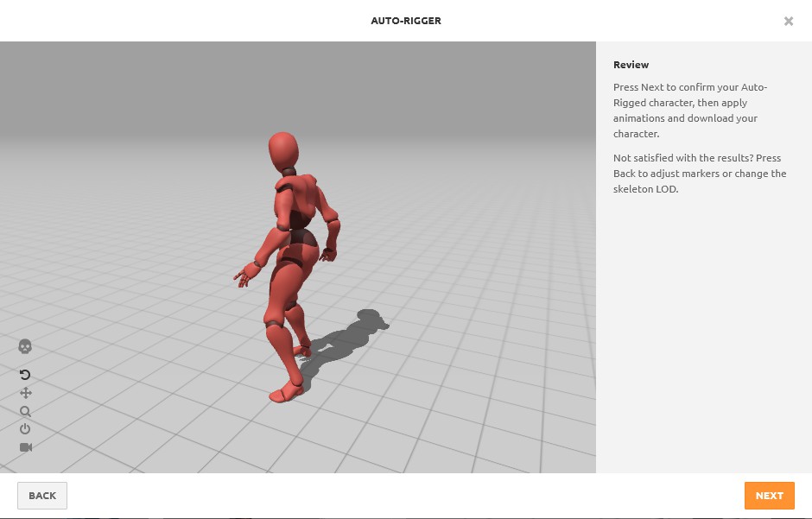812x519 pixels.
Task: Click the AUTO-RIGGER title text
Action: 406,21
